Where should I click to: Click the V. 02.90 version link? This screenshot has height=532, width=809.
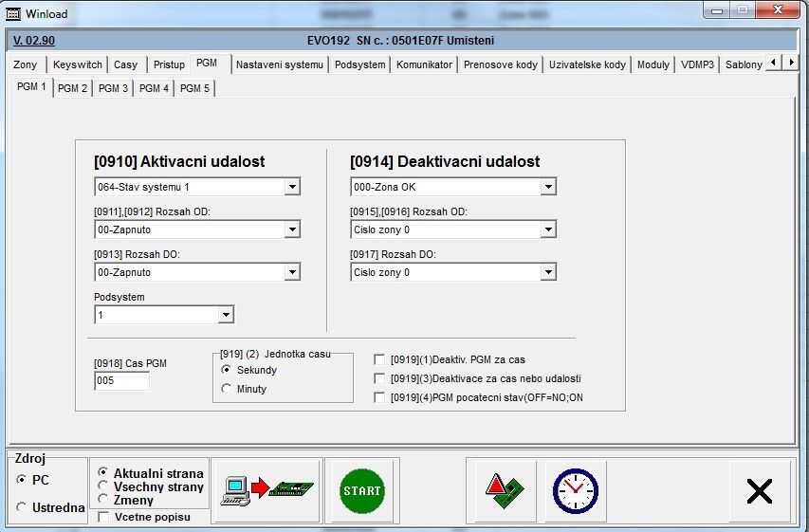pos(34,41)
